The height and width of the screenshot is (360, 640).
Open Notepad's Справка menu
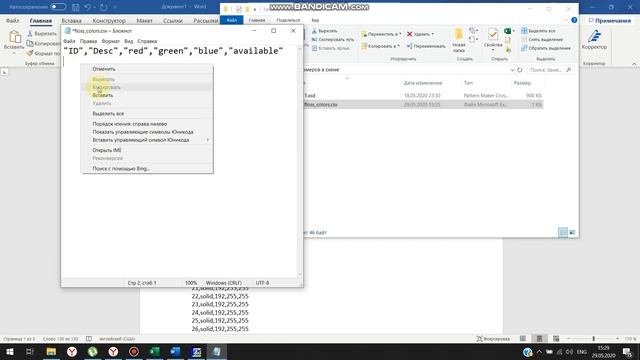[147, 41]
